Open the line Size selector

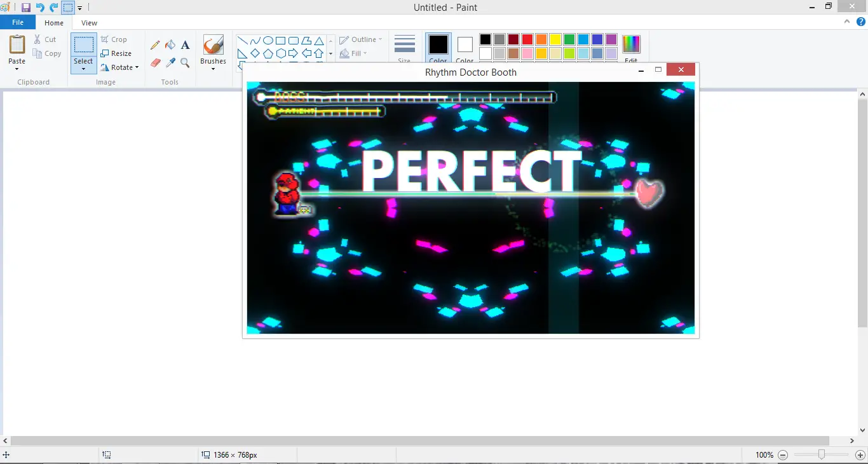[404, 48]
